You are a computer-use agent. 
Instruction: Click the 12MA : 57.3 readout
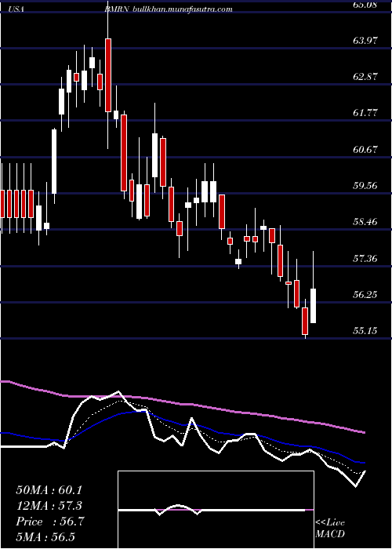pyautogui.click(x=49, y=506)
